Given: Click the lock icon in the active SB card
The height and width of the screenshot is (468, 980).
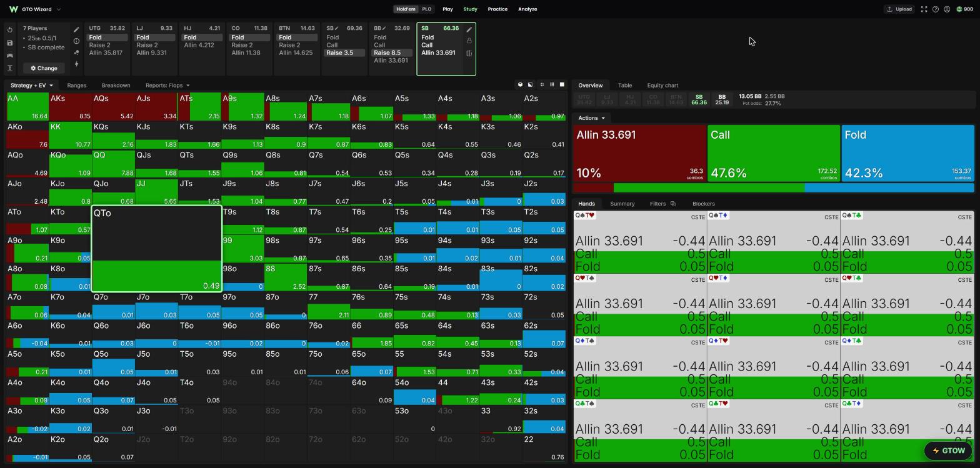Looking at the screenshot, I should tap(469, 41).
